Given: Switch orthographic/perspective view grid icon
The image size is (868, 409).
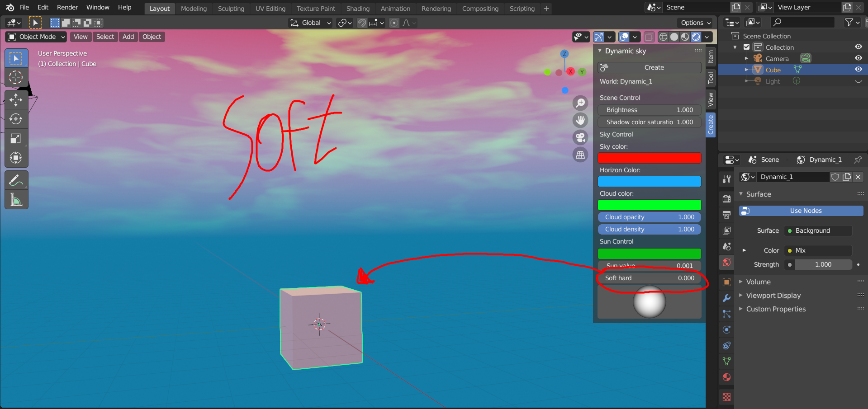Looking at the screenshot, I should tap(580, 155).
